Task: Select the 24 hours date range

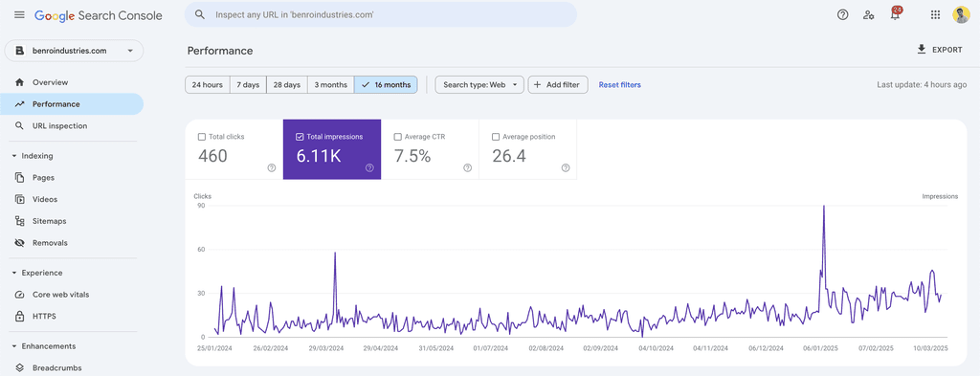Action: point(208,85)
